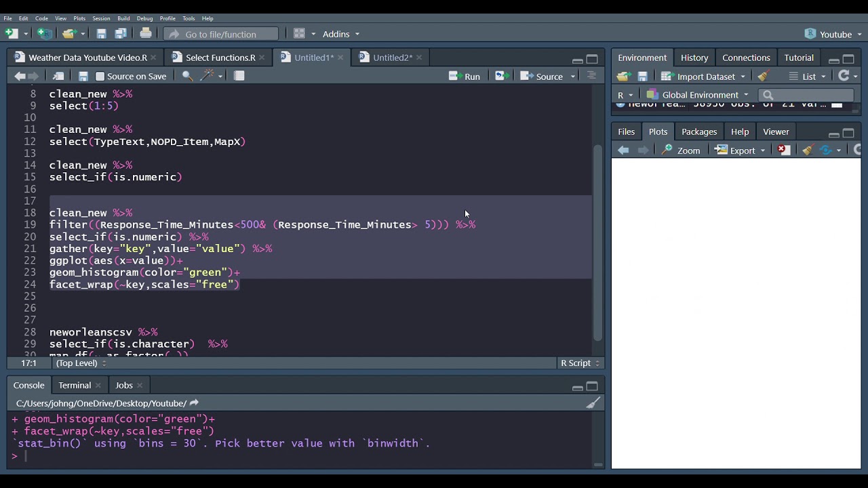Source the active document

click(x=542, y=77)
